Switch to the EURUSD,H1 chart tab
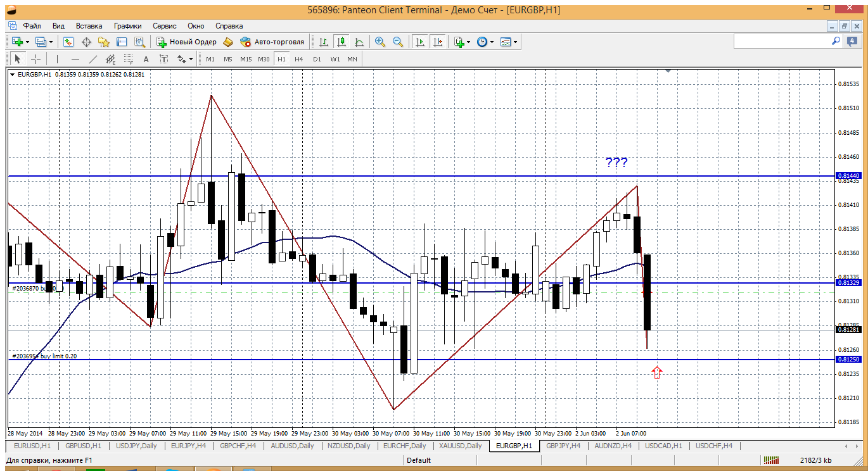The width and height of the screenshot is (868, 471). [x=32, y=446]
